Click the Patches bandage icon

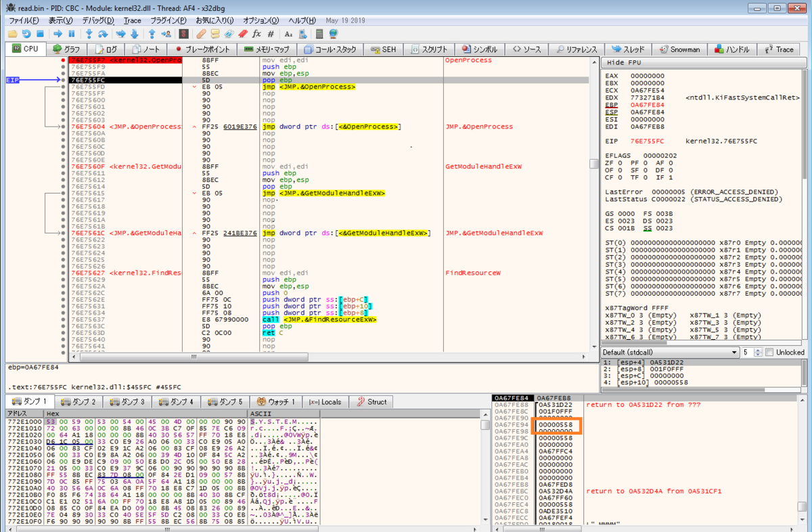pyautogui.click(x=201, y=33)
